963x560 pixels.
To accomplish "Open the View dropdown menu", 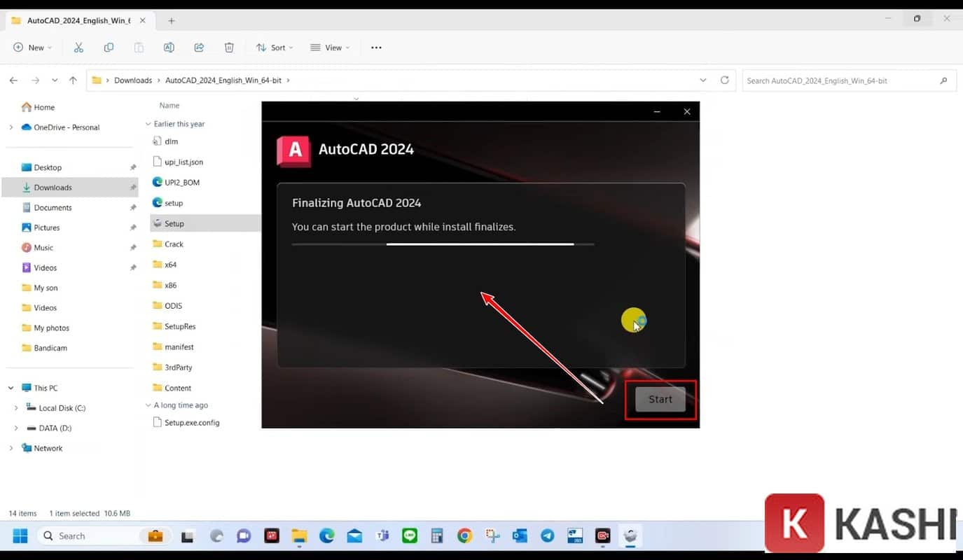I will pos(329,48).
